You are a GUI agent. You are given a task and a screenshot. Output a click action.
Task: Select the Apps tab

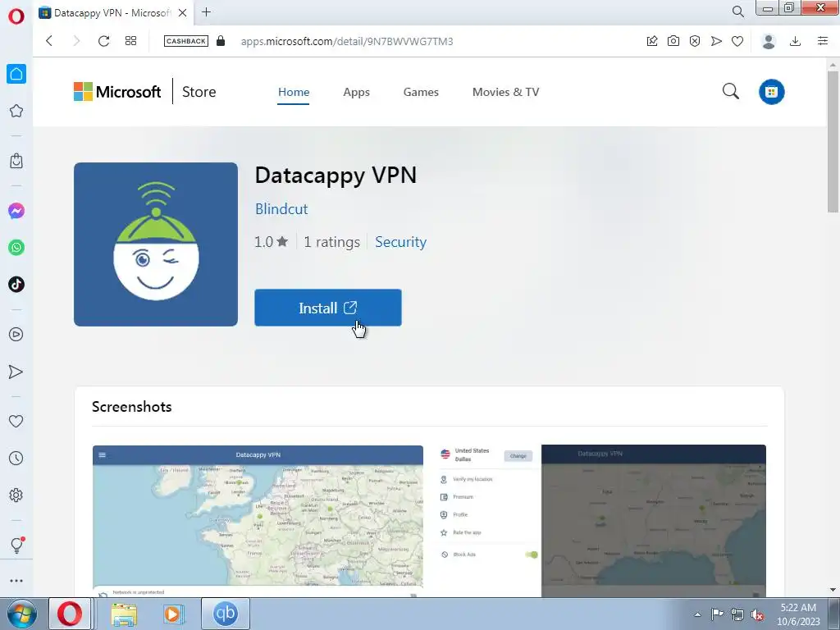coord(356,92)
